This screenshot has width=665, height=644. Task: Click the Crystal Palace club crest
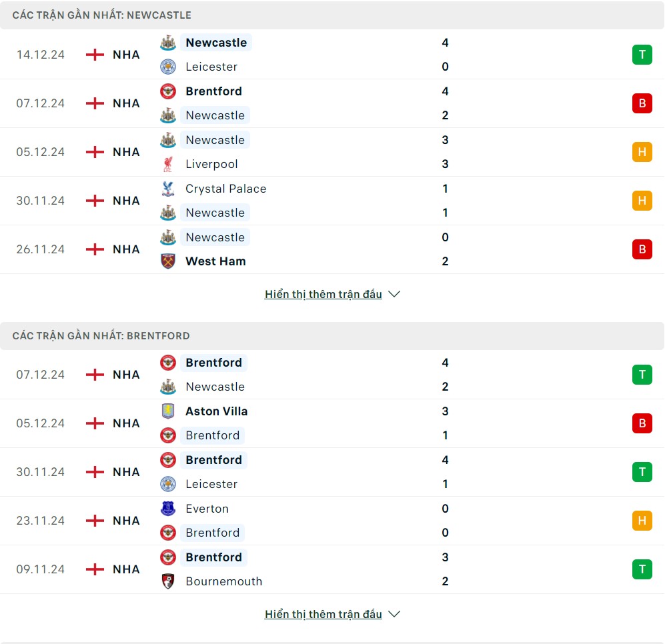(x=167, y=189)
